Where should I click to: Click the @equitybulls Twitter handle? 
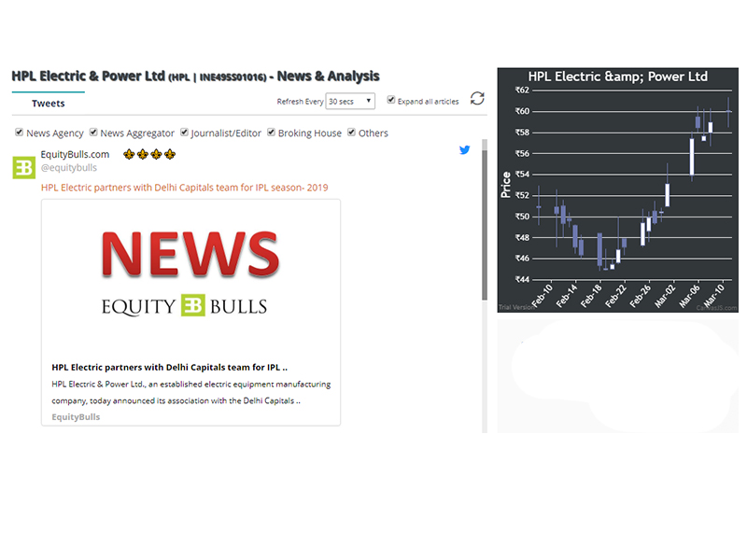coord(68,168)
